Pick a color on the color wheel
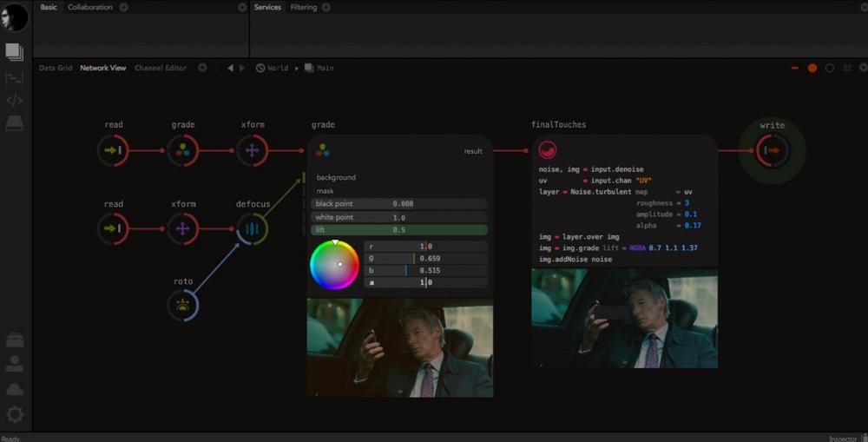Screen dimensions: 868x442 pyautogui.click(x=334, y=265)
